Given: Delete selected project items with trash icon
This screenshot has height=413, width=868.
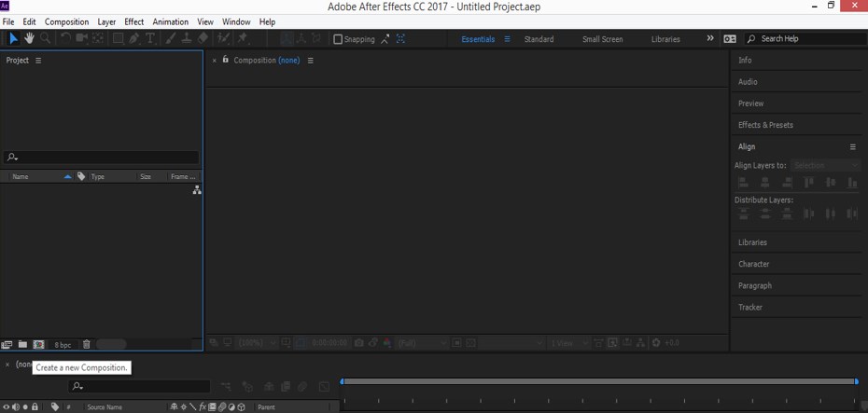Looking at the screenshot, I should point(87,344).
